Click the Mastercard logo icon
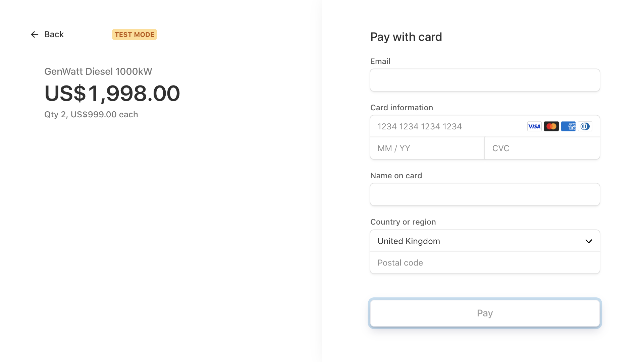The height and width of the screenshot is (362, 644). (x=551, y=126)
